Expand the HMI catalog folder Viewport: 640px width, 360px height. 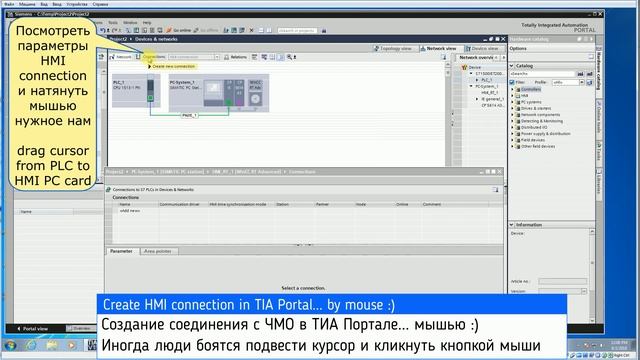(512, 96)
